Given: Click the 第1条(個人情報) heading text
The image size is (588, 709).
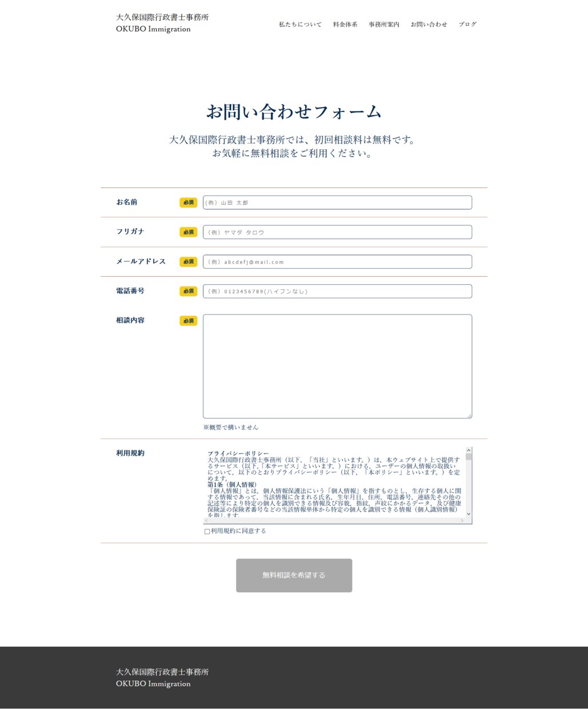Looking at the screenshot, I should click(x=232, y=484).
